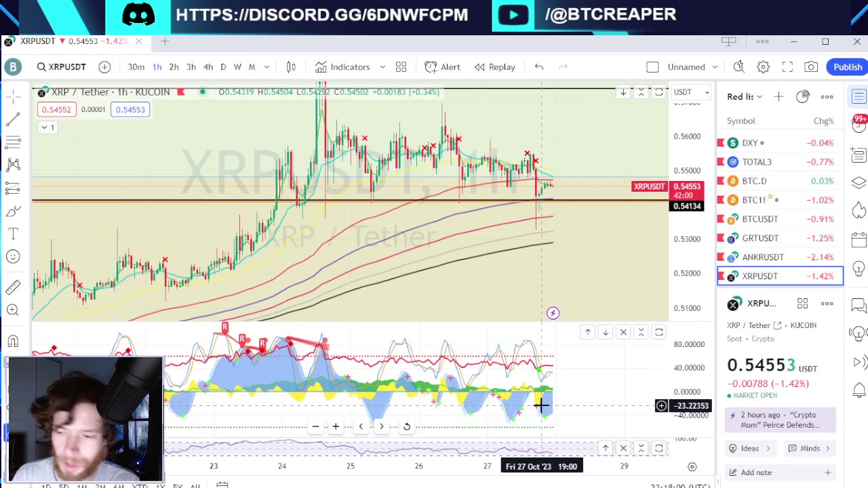Open the Discord link icon in banner
The height and width of the screenshot is (488, 868).
[x=138, y=15]
